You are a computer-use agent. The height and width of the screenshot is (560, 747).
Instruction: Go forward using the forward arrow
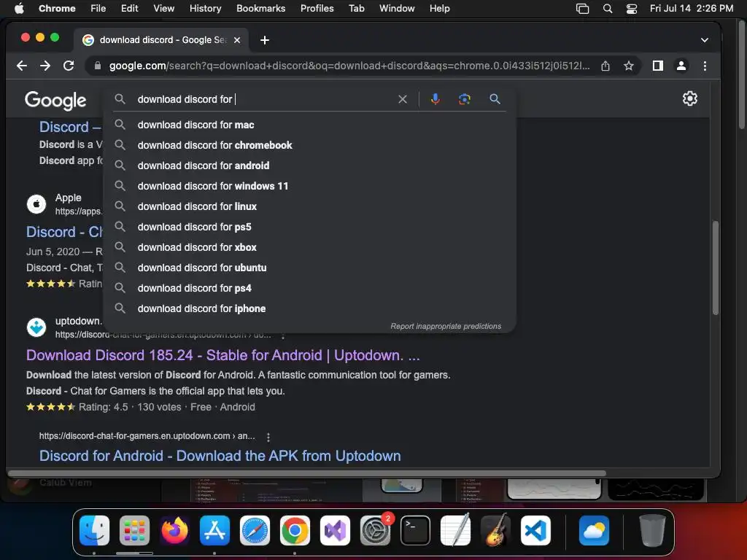(x=45, y=66)
